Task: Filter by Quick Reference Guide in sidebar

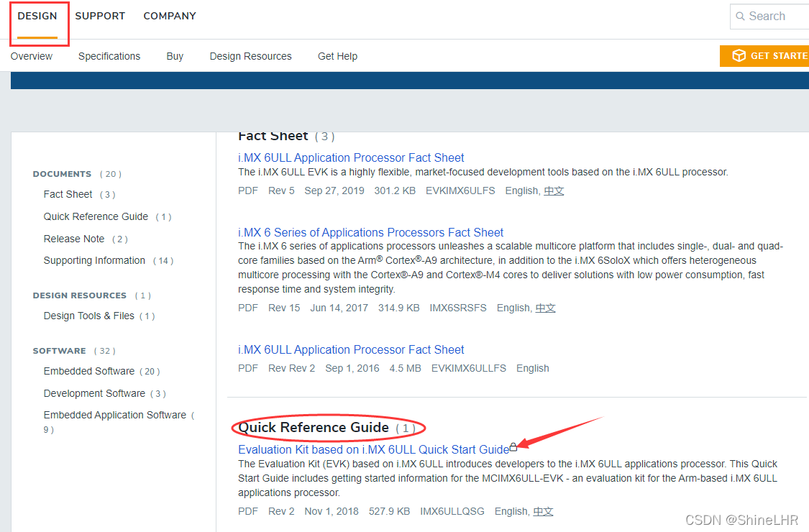Action: (x=96, y=216)
